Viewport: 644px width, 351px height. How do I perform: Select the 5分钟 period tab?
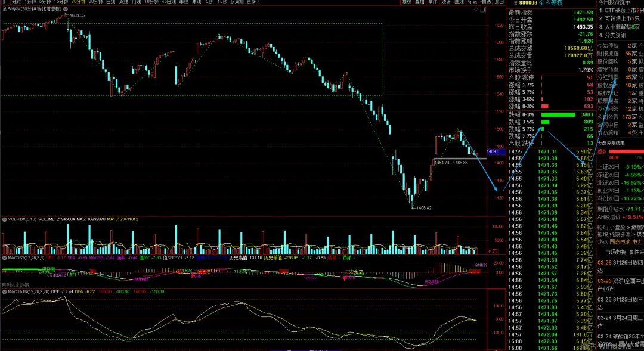point(45,2)
